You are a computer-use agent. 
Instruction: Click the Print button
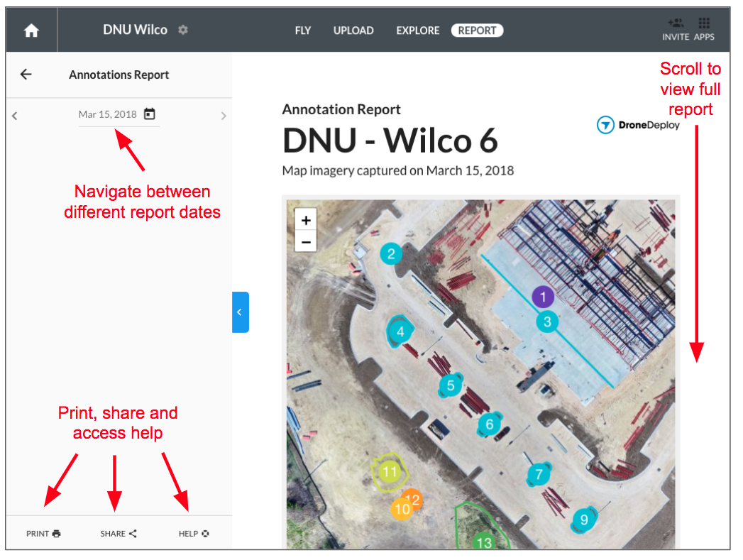(43, 534)
